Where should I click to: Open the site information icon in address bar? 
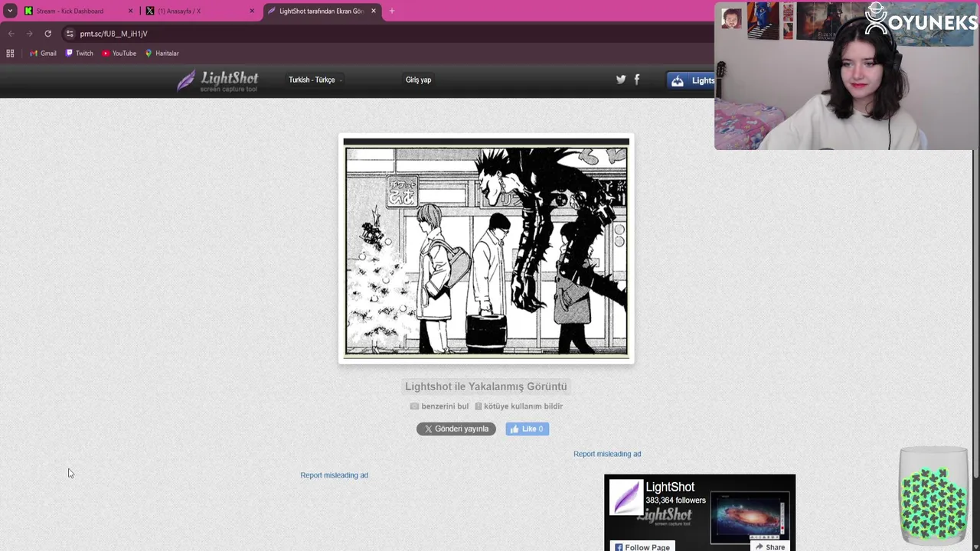[x=70, y=34]
